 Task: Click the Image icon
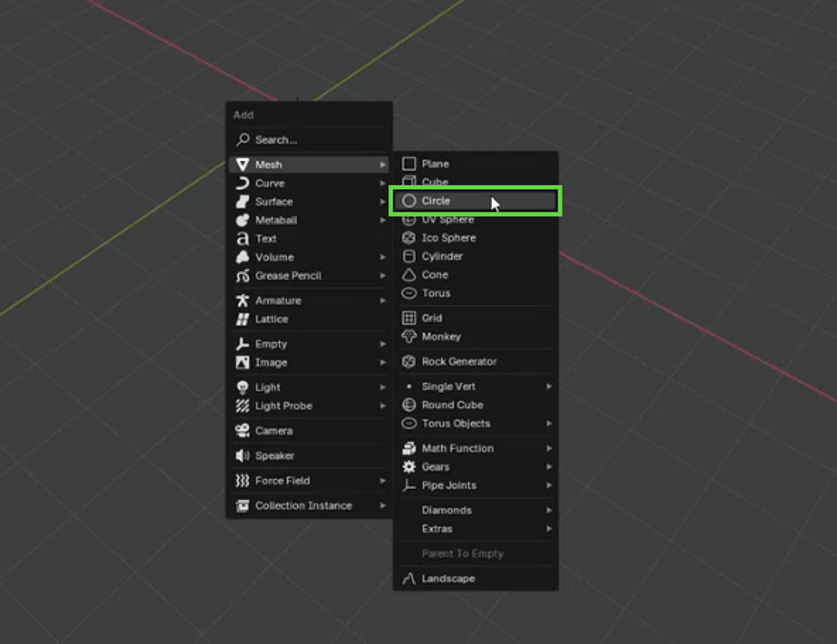click(243, 362)
